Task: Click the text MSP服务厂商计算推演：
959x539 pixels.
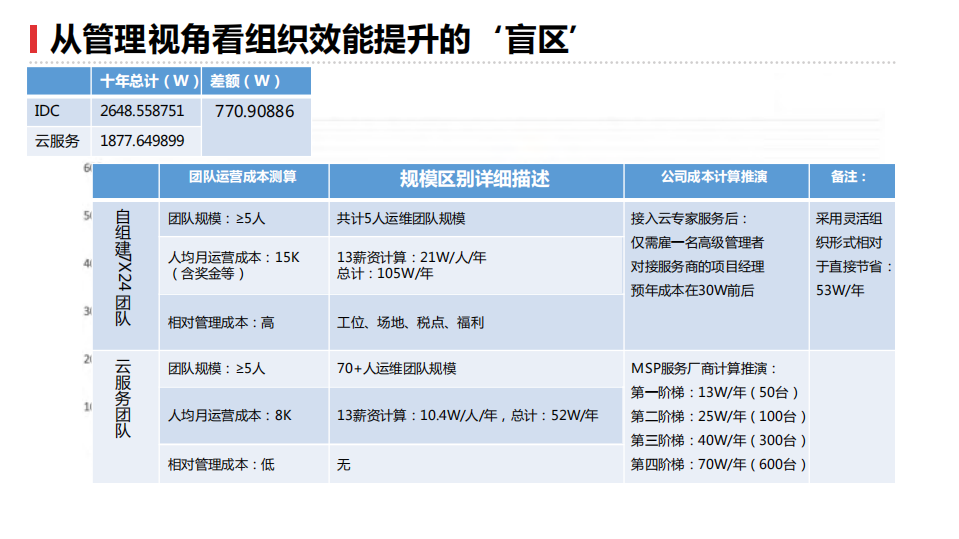Action: [704, 369]
